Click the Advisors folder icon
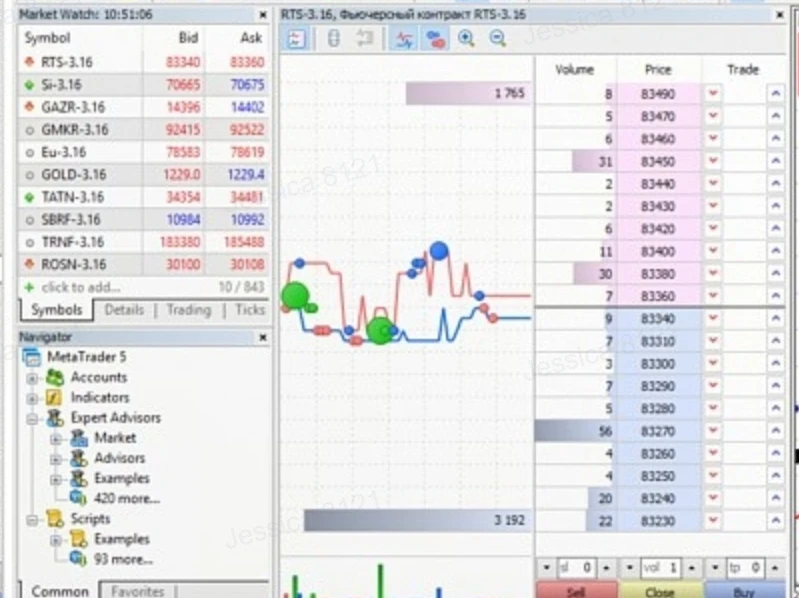The image size is (799, 598). [79, 458]
